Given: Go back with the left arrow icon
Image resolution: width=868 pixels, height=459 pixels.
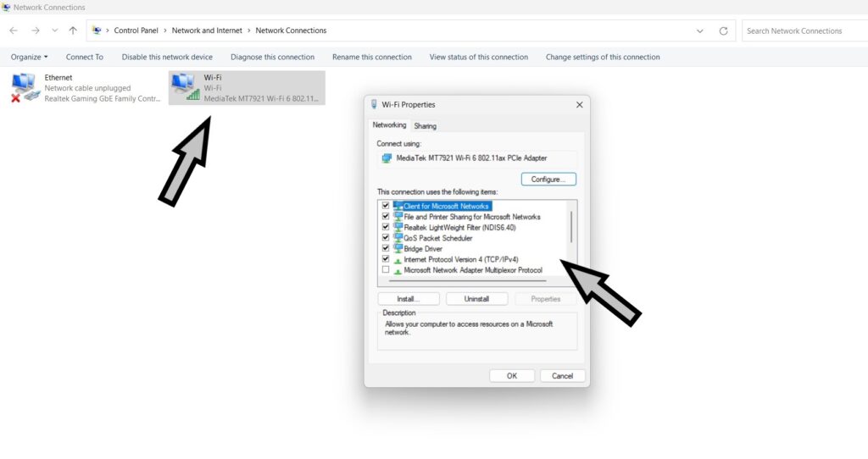Looking at the screenshot, I should click(14, 30).
